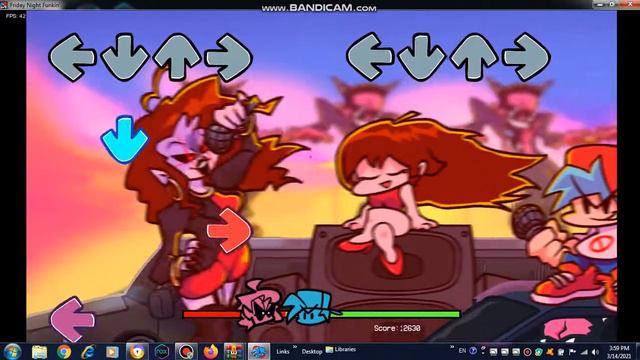Click the Friday Night Funkin' window title
The width and height of the screenshot is (640, 360).
[x=34, y=5]
